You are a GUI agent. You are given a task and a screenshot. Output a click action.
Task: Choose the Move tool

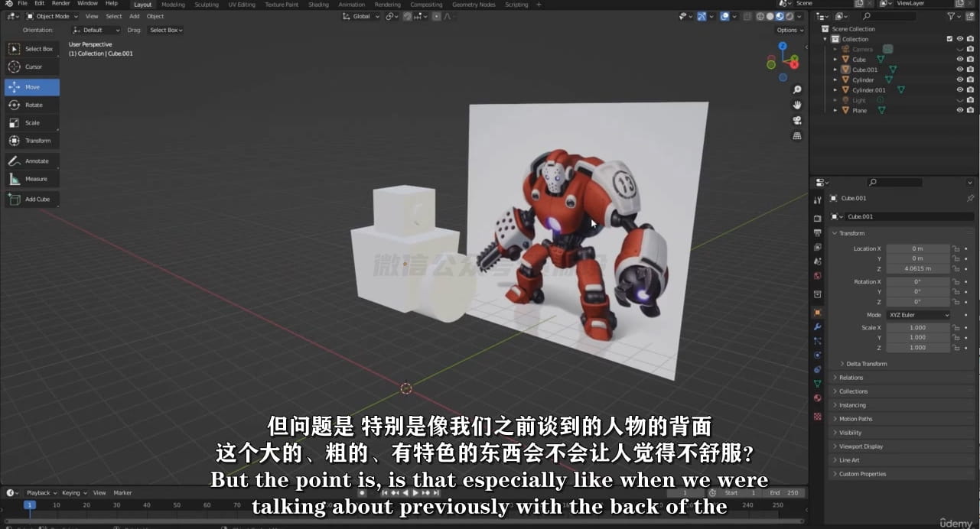(x=32, y=87)
